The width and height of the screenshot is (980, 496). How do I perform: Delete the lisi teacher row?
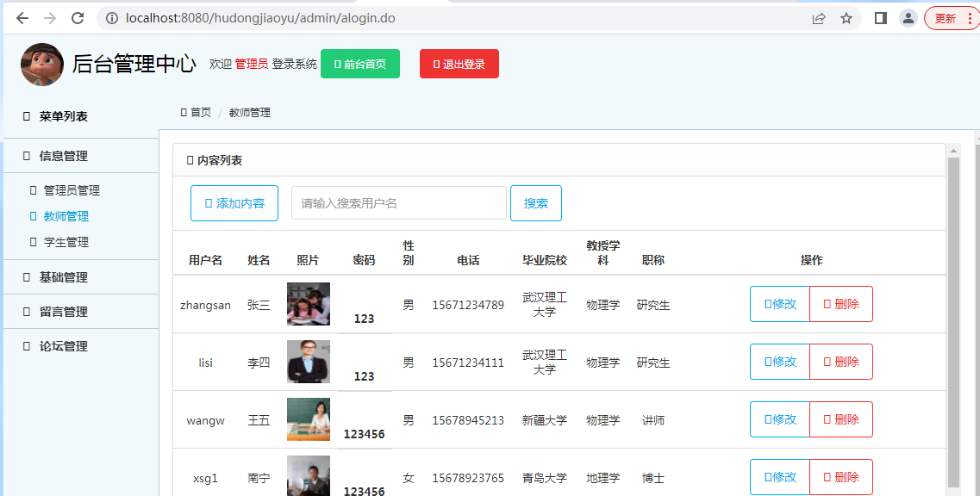coord(841,362)
